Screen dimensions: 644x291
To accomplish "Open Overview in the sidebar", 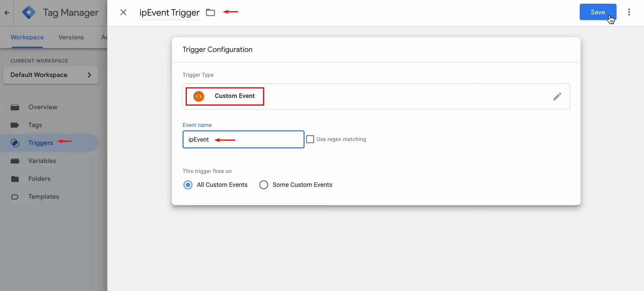I will [x=43, y=107].
